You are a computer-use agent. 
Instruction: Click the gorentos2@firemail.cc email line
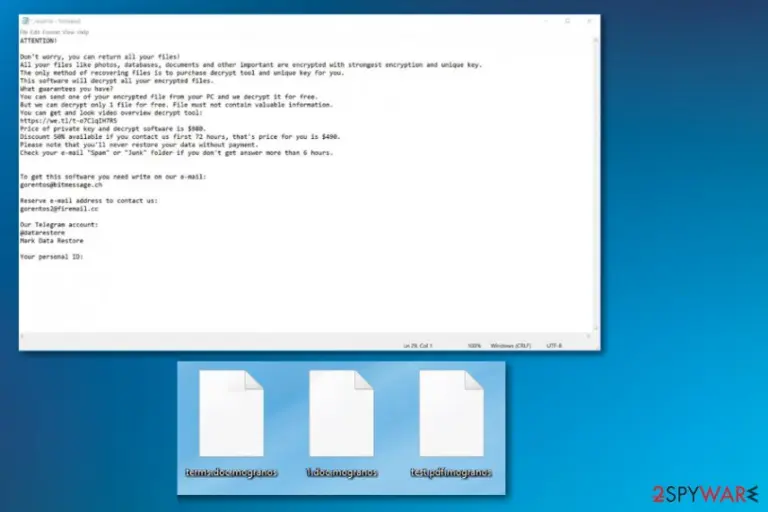coord(59,209)
